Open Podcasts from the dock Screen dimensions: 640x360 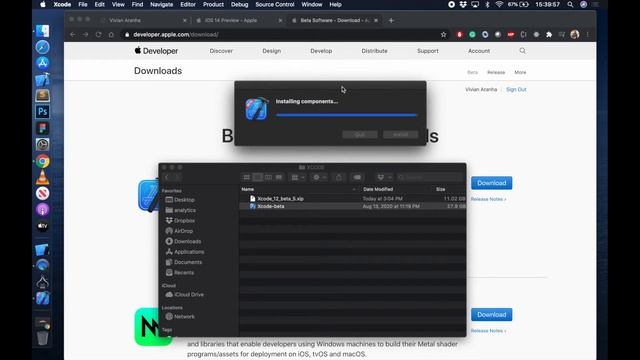point(42,210)
